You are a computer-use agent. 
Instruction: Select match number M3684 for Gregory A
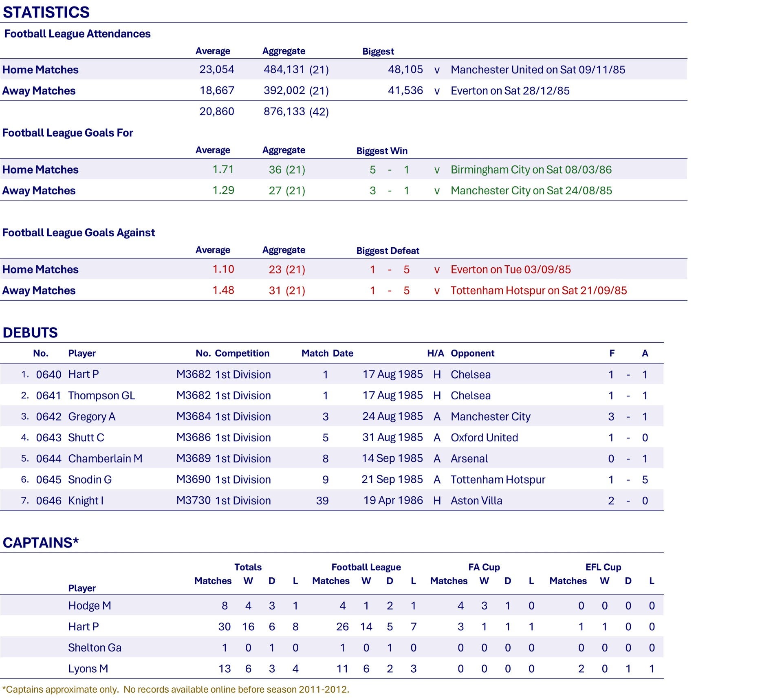point(193,416)
